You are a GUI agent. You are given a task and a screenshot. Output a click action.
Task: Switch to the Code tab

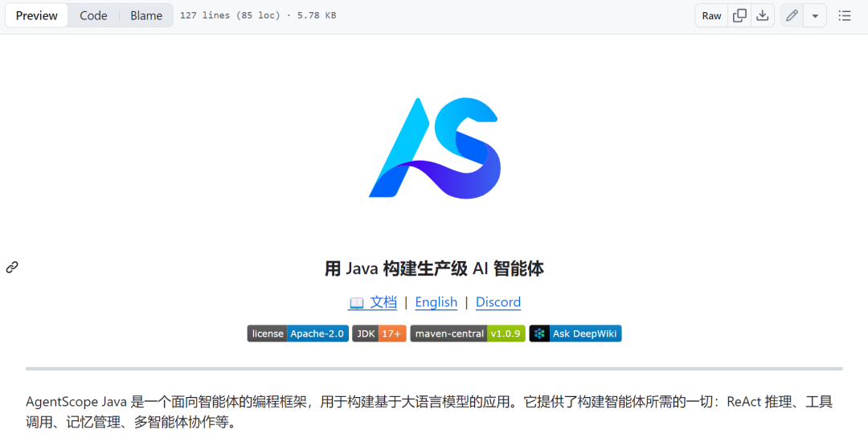coord(93,15)
